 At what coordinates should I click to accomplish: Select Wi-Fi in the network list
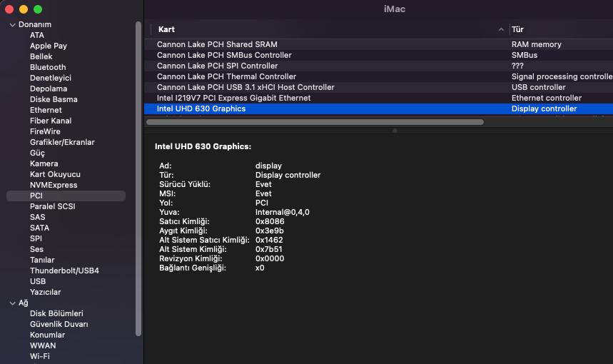point(40,356)
